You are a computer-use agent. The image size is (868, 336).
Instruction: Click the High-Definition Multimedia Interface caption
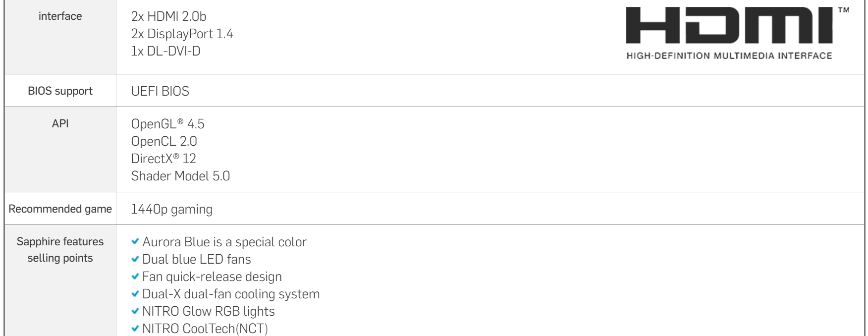[x=729, y=56]
